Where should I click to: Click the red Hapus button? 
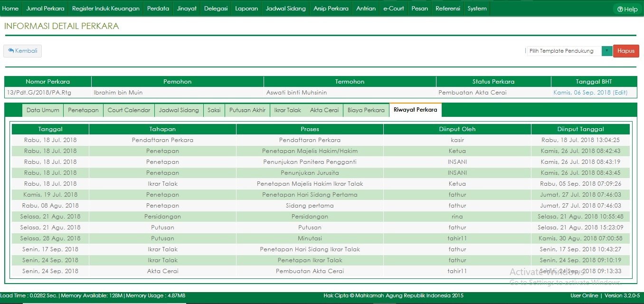pyautogui.click(x=626, y=51)
